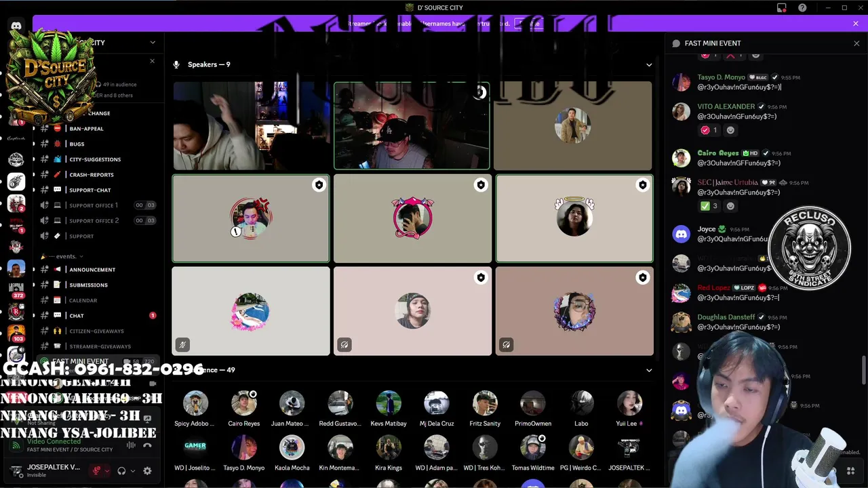
Task: Open headphone output options arrow
Action: point(132,470)
